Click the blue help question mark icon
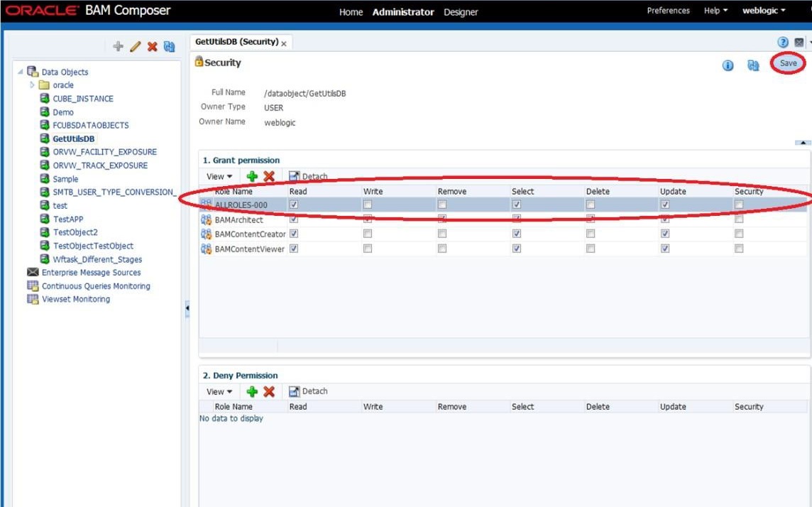The height and width of the screenshot is (507, 812). (x=783, y=43)
